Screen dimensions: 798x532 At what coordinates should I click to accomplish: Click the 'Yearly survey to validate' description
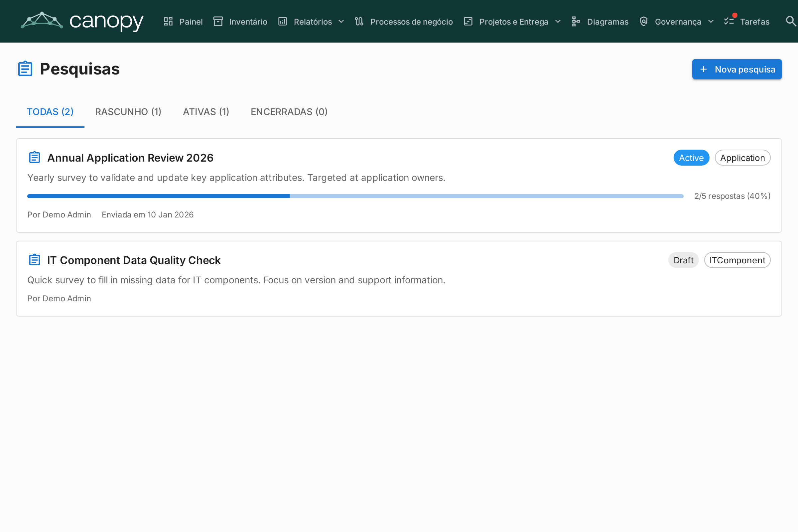236,178
